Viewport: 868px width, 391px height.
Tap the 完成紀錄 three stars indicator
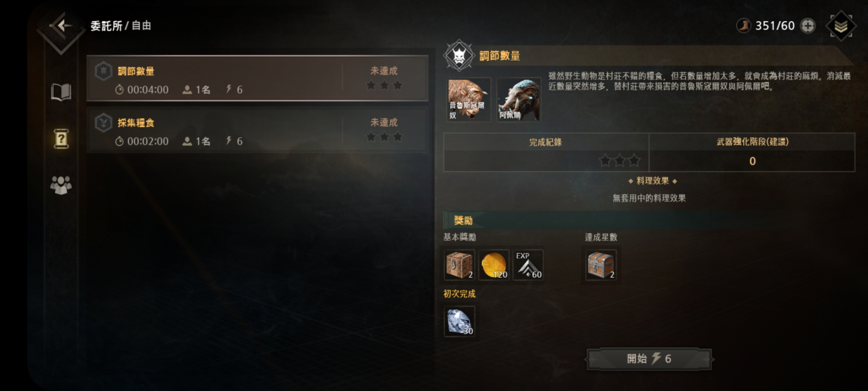click(619, 161)
